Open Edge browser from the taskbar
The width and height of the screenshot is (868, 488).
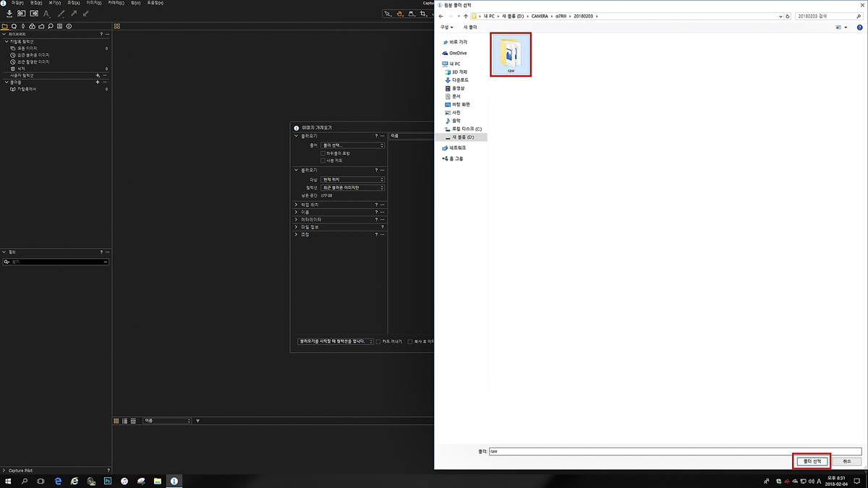[x=58, y=481]
